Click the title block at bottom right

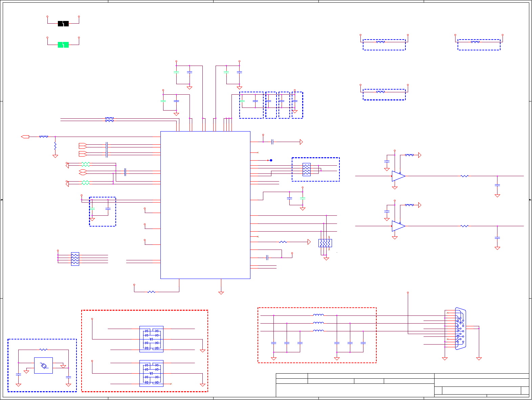click(402, 385)
